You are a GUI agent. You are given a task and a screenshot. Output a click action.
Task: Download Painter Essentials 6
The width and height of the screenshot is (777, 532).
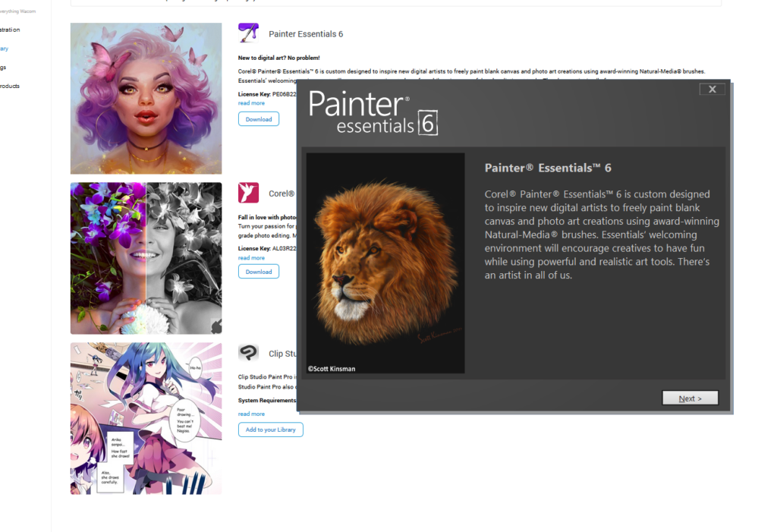click(259, 119)
